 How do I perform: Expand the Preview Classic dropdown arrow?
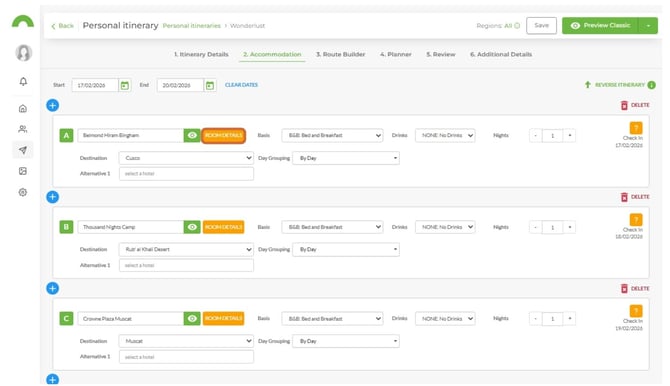pyautogui.click(x=648, y=26)
